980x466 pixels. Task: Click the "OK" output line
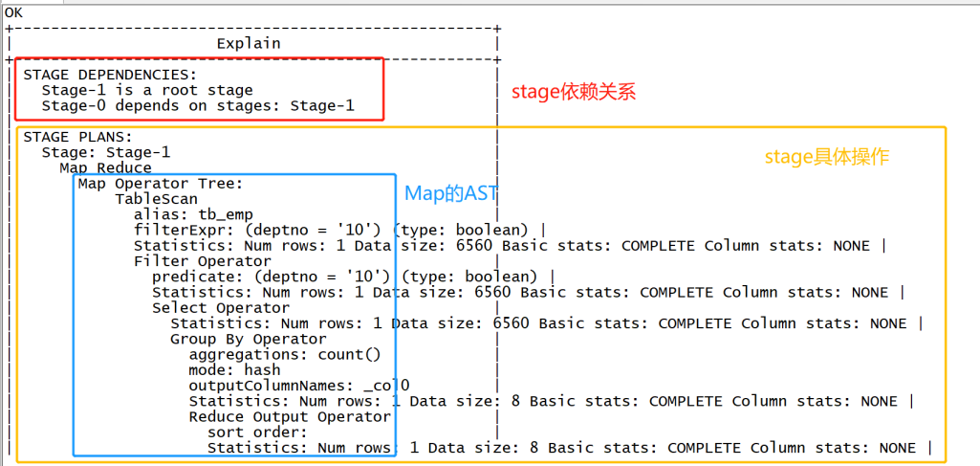[x=13, y=11]
